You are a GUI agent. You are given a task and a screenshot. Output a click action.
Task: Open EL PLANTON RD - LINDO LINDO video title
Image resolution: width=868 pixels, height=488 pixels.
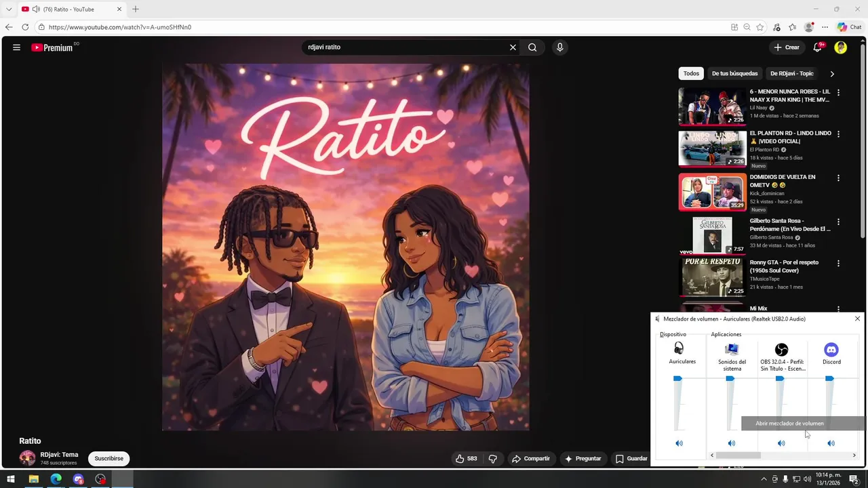click(790, 137)
